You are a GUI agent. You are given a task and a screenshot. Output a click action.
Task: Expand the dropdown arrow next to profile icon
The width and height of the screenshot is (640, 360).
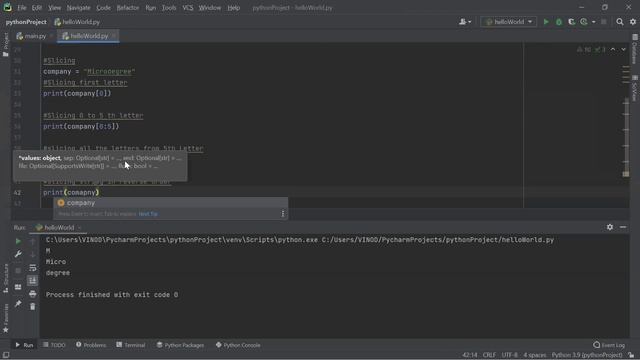coord(593,22)
